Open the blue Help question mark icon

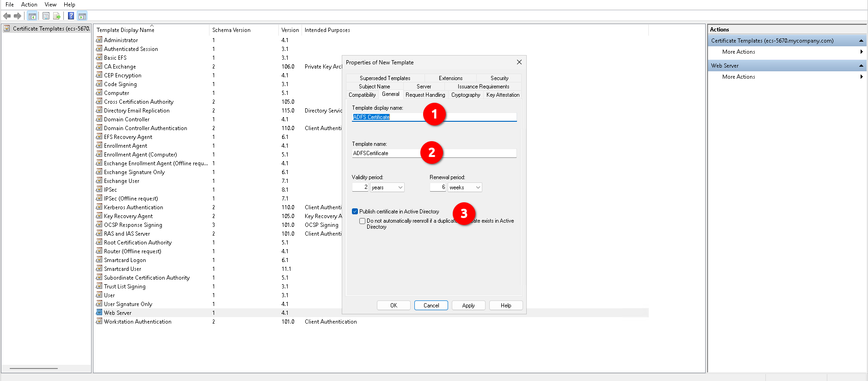coord(71,16)
